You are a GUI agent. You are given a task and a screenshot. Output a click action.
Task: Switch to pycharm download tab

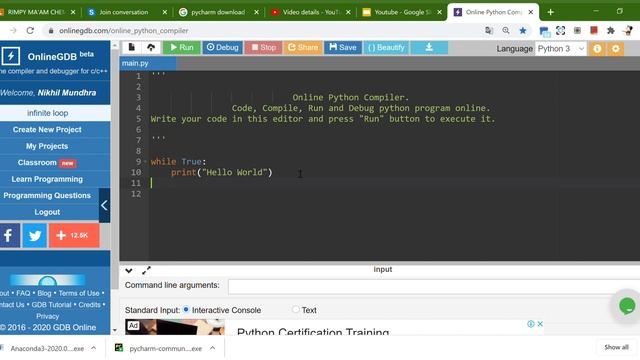coord(218,12)
